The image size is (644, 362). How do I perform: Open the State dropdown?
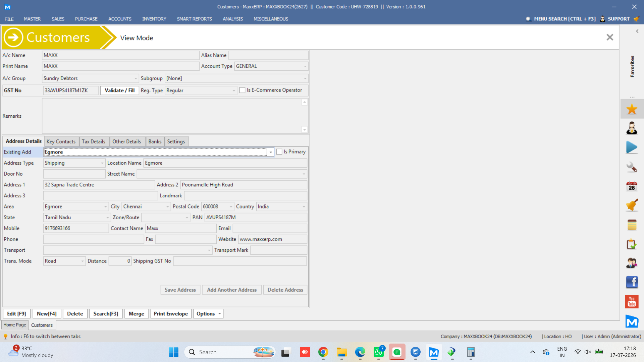click(108, 218)
